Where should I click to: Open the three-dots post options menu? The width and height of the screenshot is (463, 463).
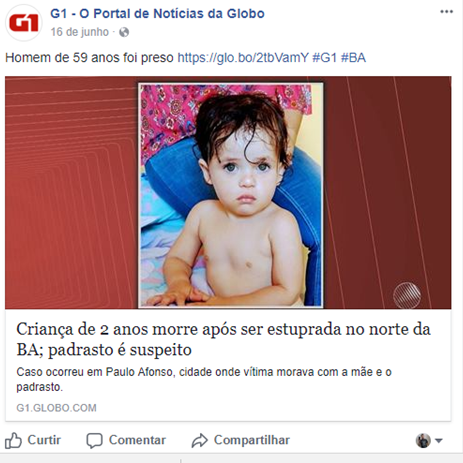click(446, 12)
